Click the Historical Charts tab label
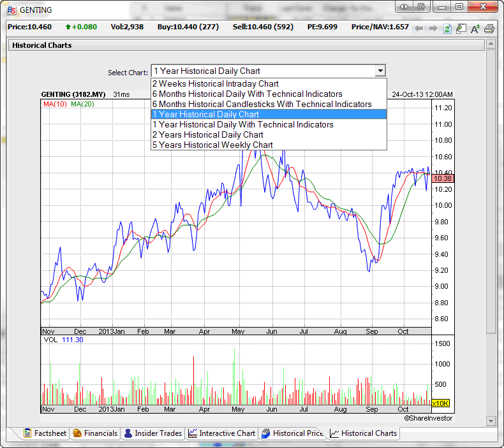The width and height of the screenshot is (504, 448). 369,433
